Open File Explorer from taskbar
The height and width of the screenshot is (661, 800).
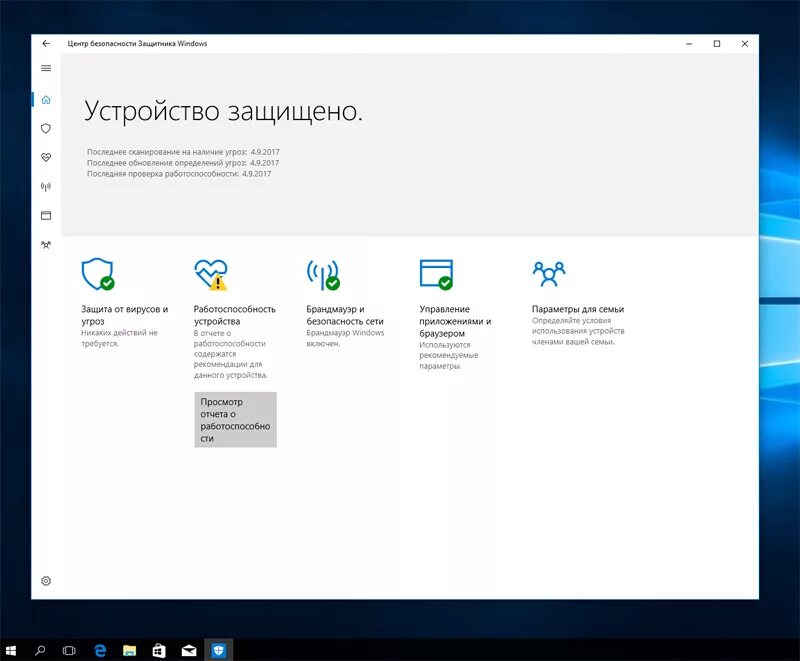pos(130,650)
